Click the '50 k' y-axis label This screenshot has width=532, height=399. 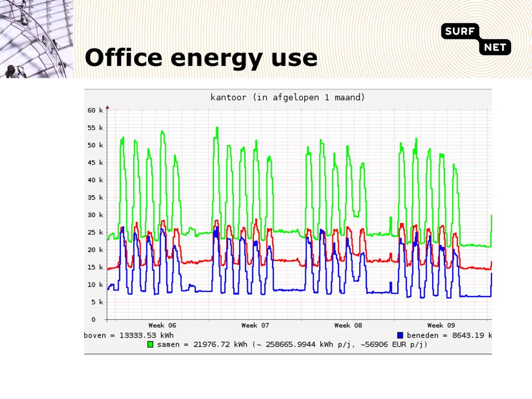click(x=95, y=145)
